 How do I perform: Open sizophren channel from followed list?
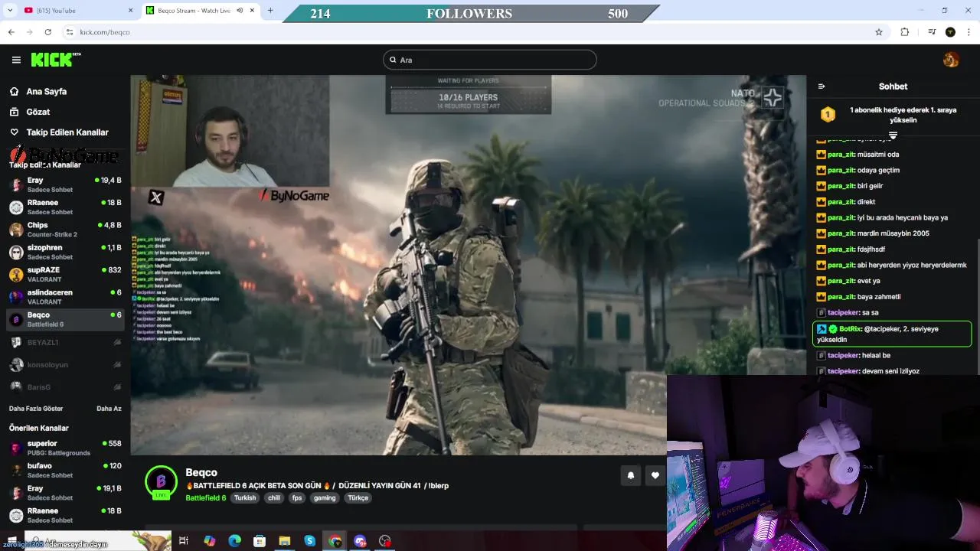(x=64, y=252)
